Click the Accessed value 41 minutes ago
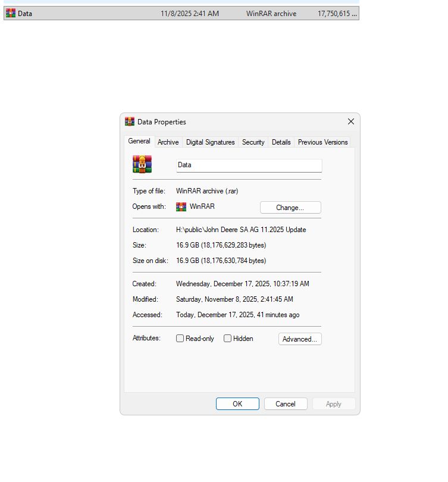 point(237,315)
